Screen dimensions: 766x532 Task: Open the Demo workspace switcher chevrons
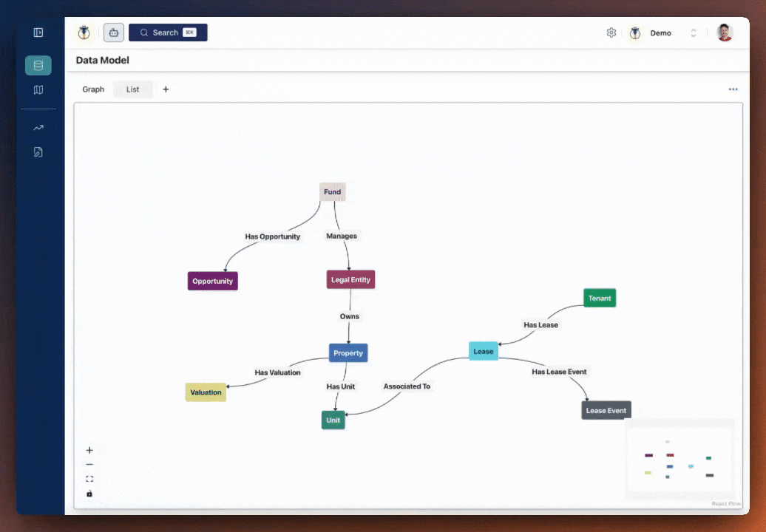pyautogui.click(x=693, y=33)
